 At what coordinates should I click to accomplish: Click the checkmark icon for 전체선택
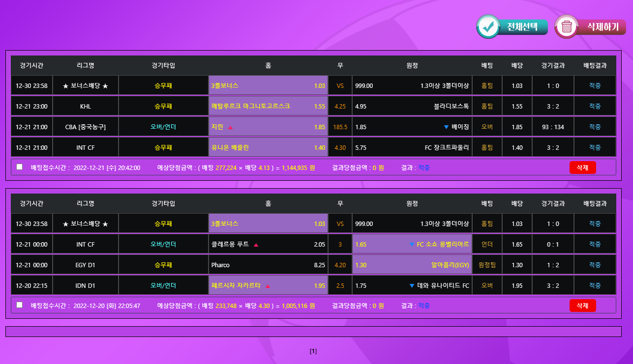488,27
